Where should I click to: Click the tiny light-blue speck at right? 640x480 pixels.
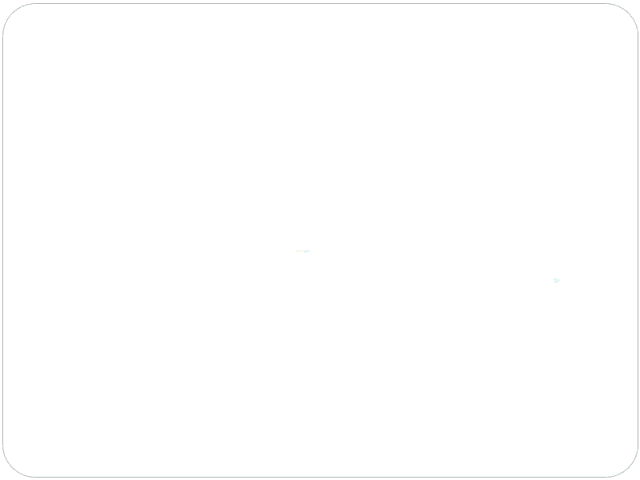pyautogui.click(x=556, y=280)
